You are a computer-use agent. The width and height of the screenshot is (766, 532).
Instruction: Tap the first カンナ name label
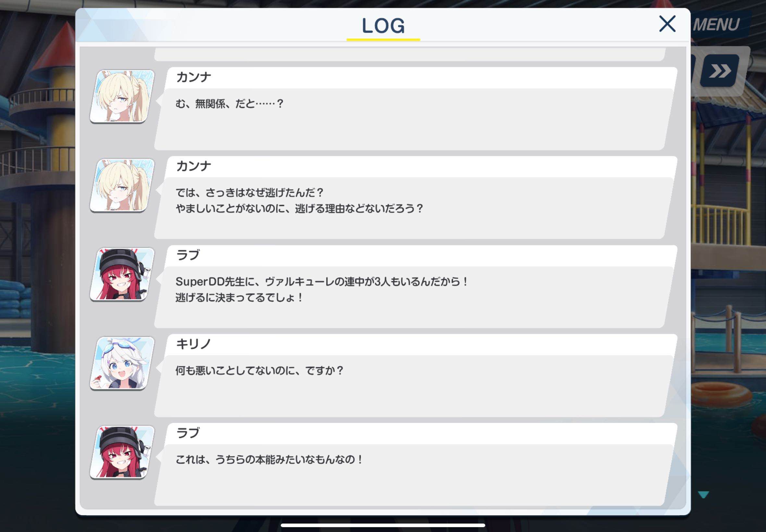pyautogui.click(x=193, y=77)
